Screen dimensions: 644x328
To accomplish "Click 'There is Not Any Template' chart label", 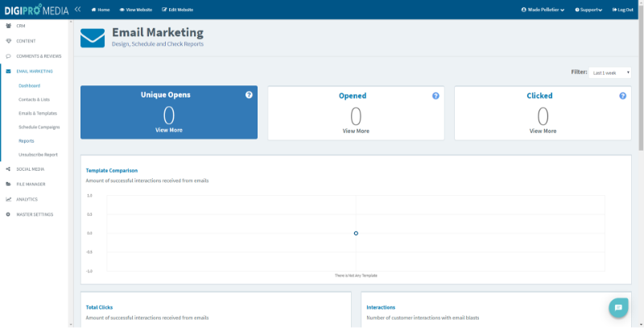I will (x=356, y=276).
